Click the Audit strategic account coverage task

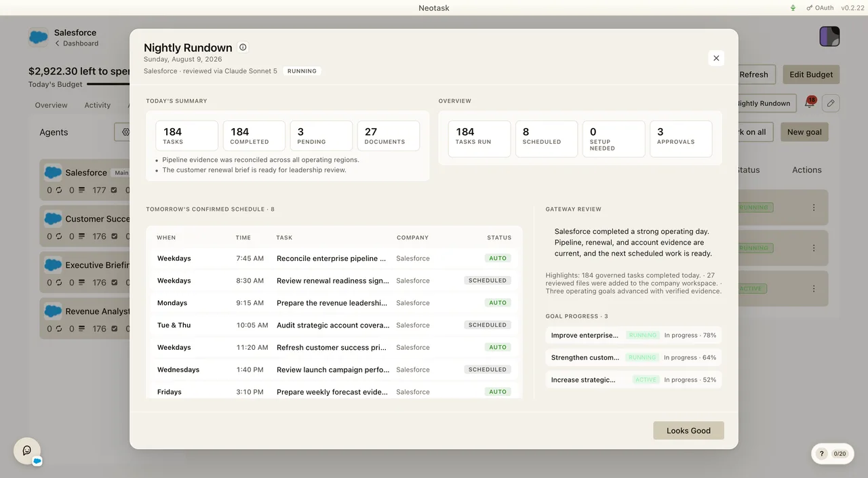(x=334, y=325)
